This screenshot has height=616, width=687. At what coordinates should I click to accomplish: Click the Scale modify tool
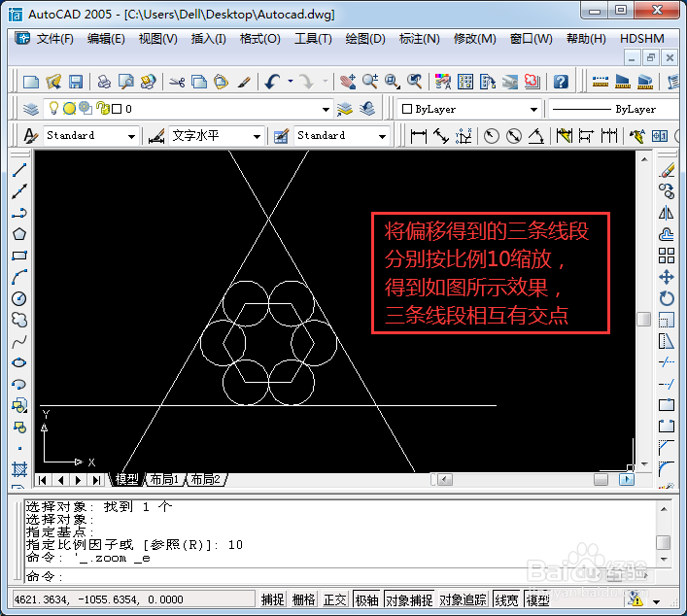pyautogui.click(x=667, y=321)
